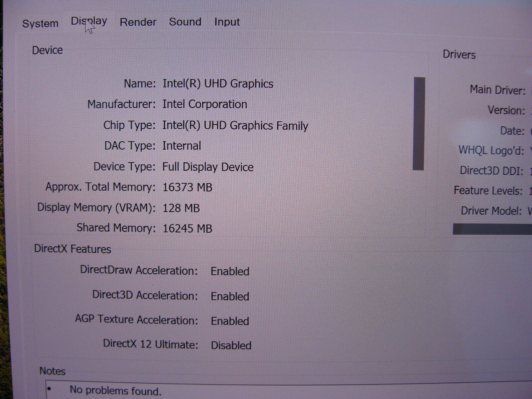Switch to the System tab
This screenshot has height=399, width=532.
40,24
